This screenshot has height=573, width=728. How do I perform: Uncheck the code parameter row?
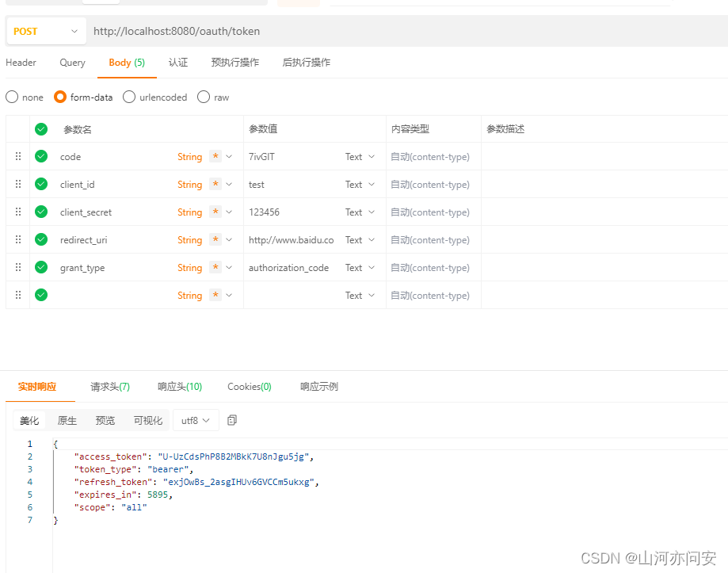coord(41,156)
